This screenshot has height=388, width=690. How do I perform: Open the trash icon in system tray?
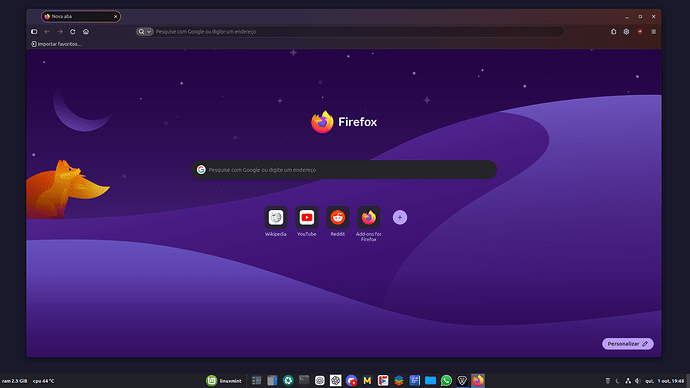pos(608,381)
